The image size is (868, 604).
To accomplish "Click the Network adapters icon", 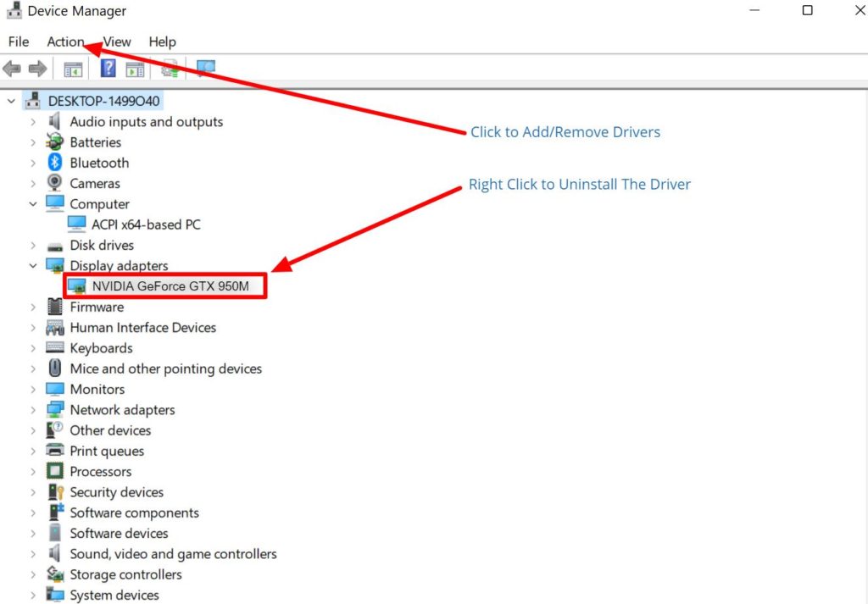I will tap(55, 409).
